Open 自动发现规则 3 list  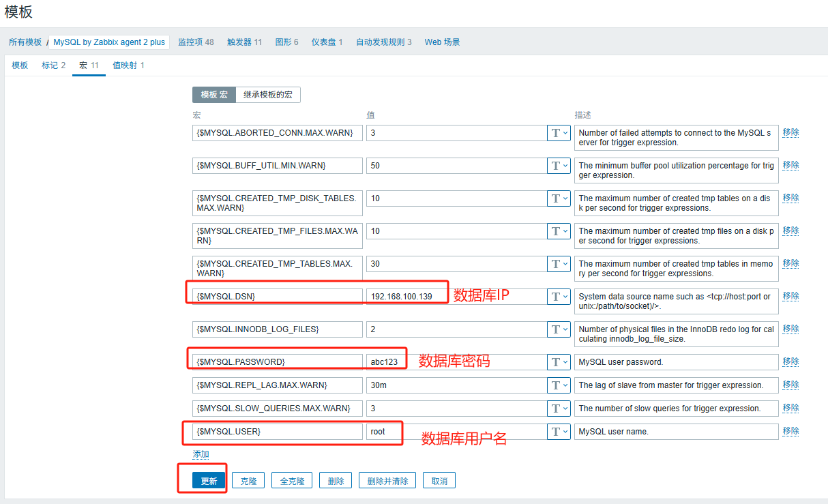(383, 42)
